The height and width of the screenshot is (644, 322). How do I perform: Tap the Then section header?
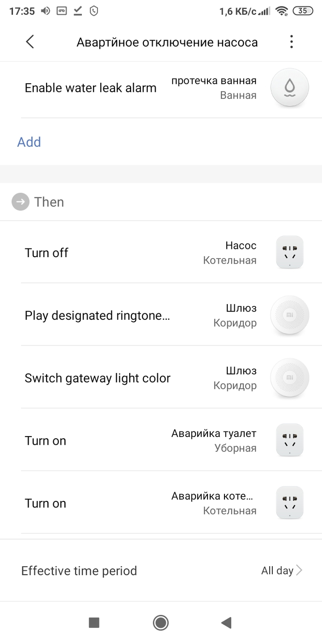click(x=49, y=202)
